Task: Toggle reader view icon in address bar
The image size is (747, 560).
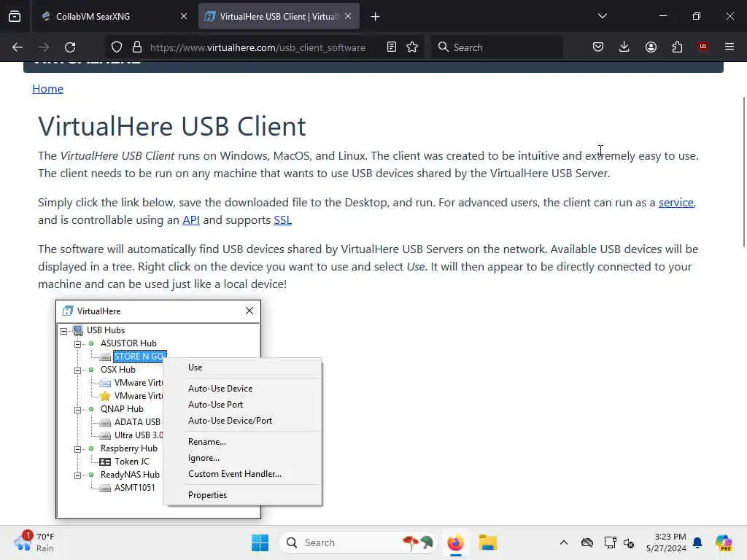Action: pyautogui.click(x=391, y=47)
